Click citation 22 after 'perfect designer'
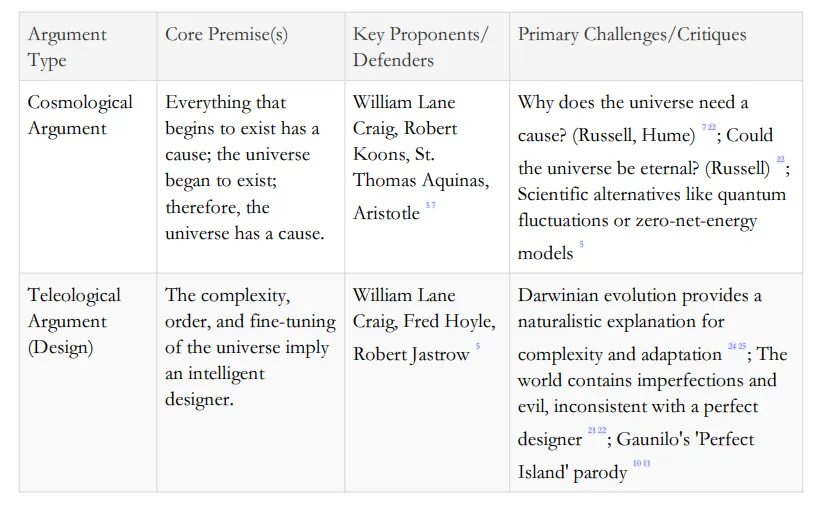 (x=602, y=431)
